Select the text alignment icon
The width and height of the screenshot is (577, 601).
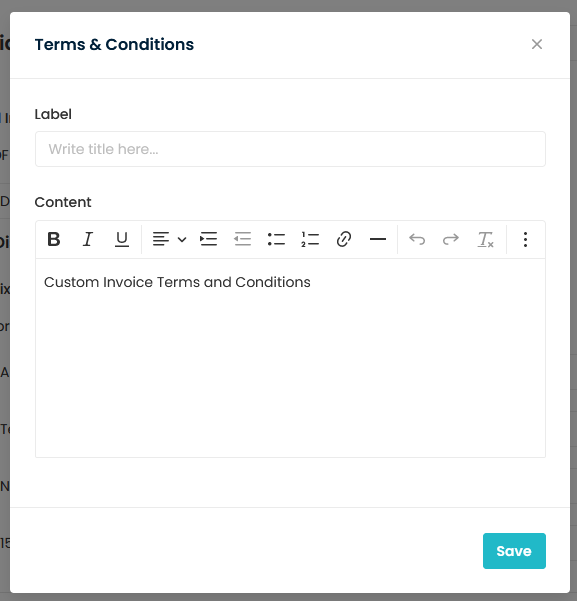click(x=161, y=240)
